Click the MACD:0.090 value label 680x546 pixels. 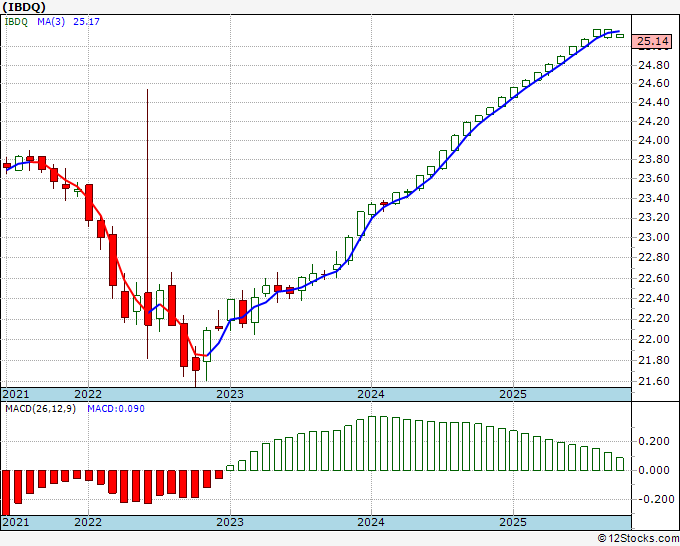coord(116,409)
